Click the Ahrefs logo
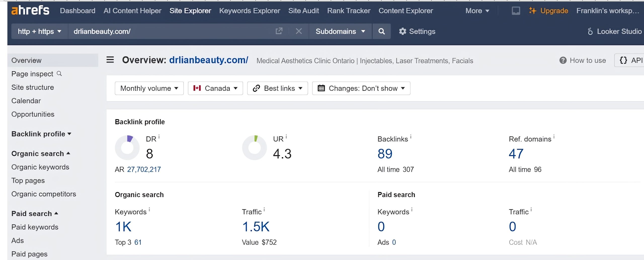 [30, 10]
